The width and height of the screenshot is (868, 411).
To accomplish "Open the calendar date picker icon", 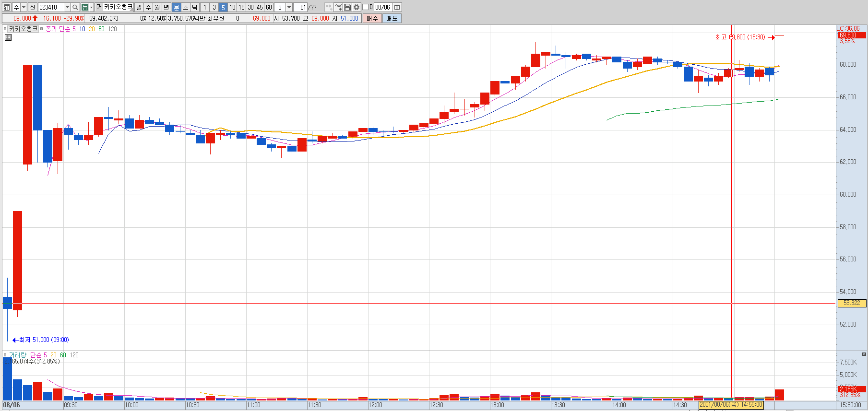I will coord(398,7).
